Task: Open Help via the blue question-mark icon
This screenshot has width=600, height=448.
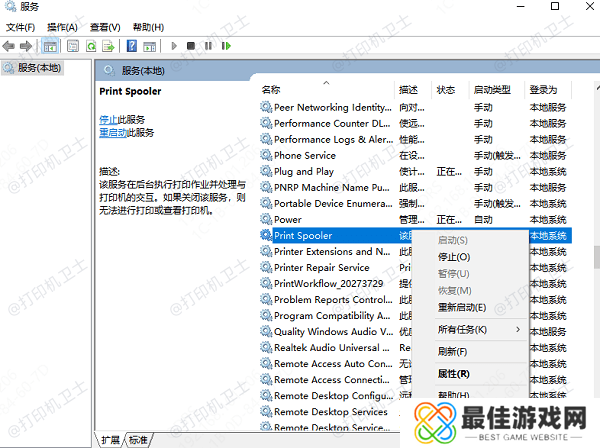Action: 132,46
